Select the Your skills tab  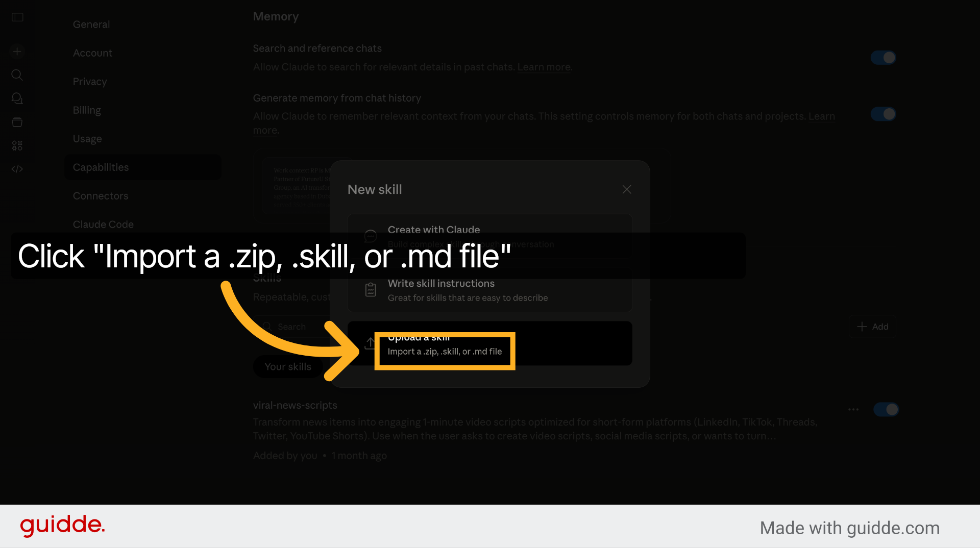288,367
